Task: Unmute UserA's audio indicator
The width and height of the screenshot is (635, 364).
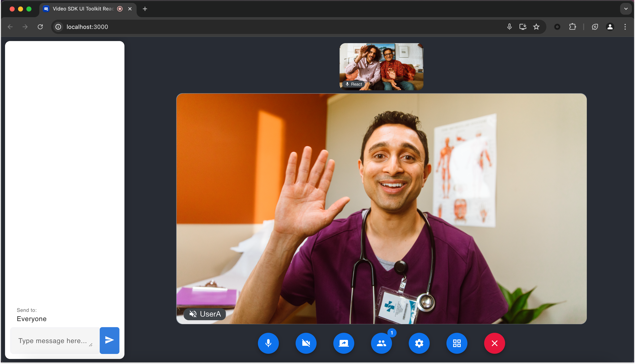Action: click(x=193, y=314)
